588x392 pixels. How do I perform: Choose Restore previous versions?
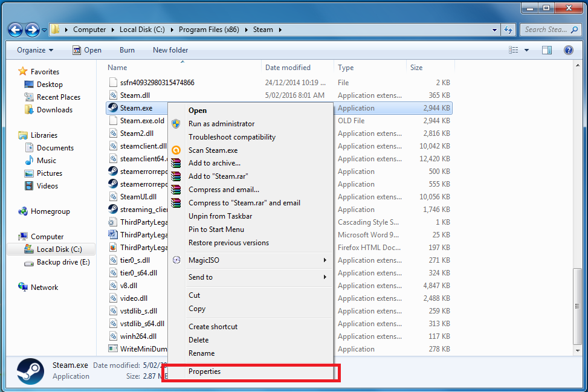[x=250, y=243]
